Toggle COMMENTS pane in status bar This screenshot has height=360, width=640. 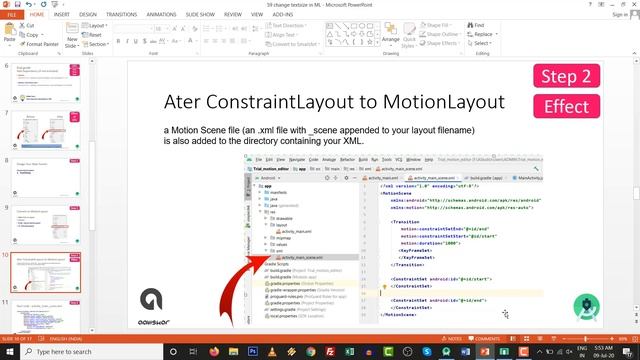[x=484, y=339]
